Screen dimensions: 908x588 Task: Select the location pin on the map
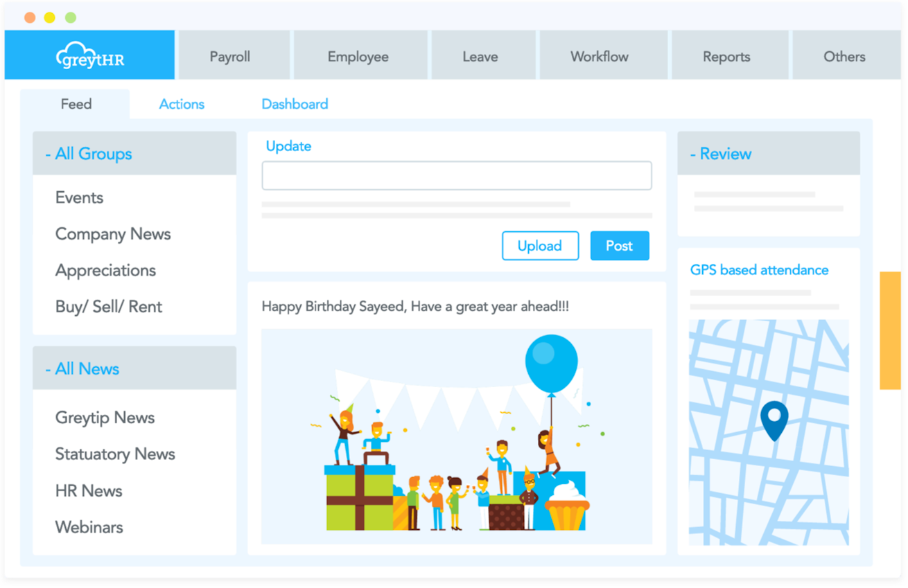pyautogui.click(x=774, y=420)
